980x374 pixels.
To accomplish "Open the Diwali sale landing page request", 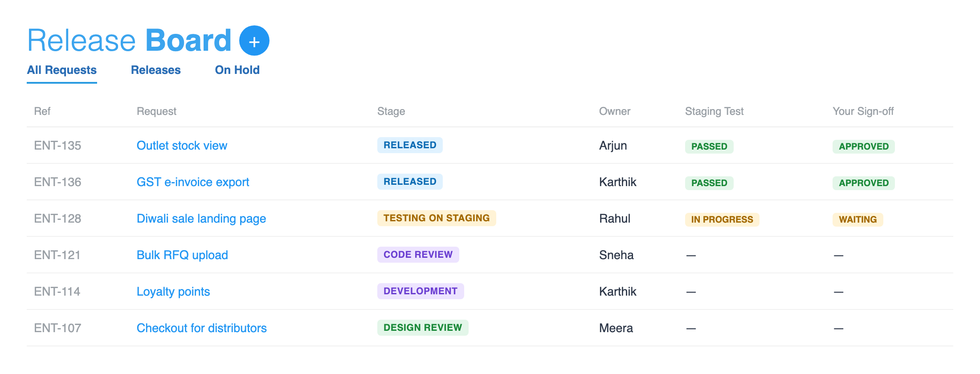I will click(x=201, y=219).
